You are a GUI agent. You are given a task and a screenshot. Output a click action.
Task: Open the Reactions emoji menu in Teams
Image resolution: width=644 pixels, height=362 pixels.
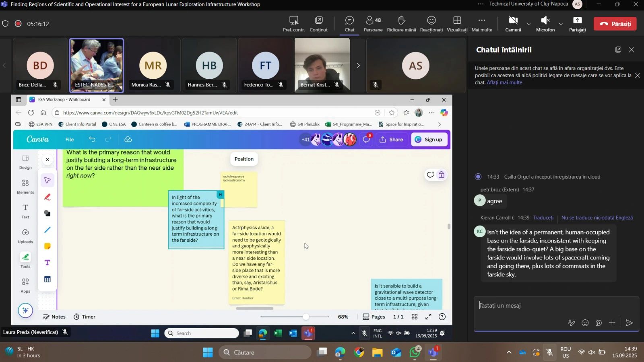431,24
